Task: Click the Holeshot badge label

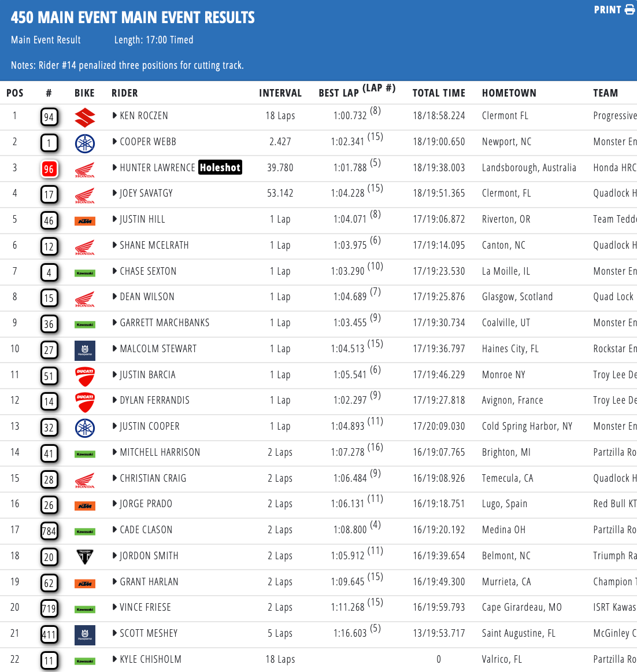Action: coord(220,168)
